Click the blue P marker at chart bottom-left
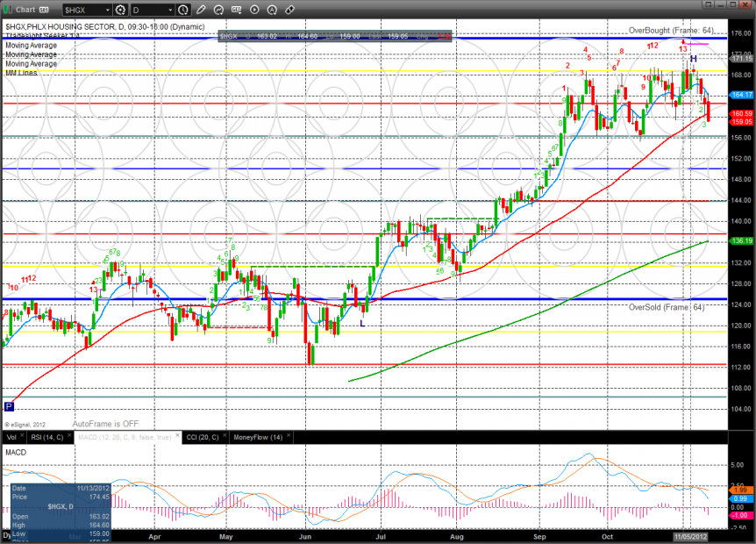Viewport: 756px width, 544px height. click(9, 406)
